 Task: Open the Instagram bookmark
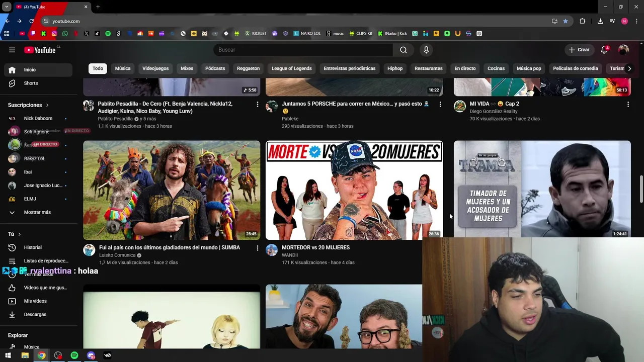[54, 34]
